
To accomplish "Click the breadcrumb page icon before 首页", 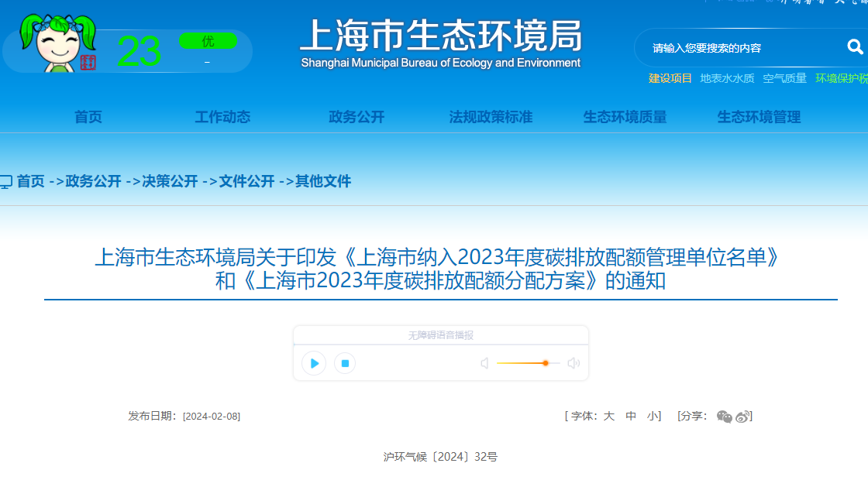I will pos(6,181).
